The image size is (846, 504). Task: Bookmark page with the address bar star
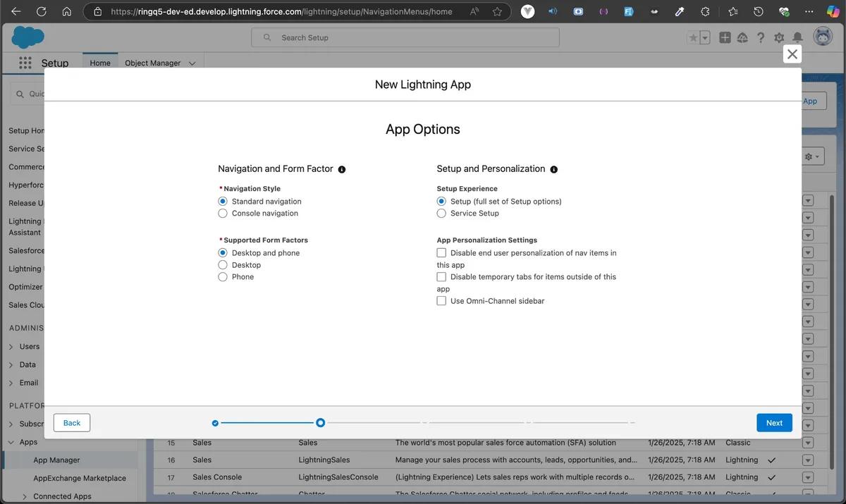[498, 11]
